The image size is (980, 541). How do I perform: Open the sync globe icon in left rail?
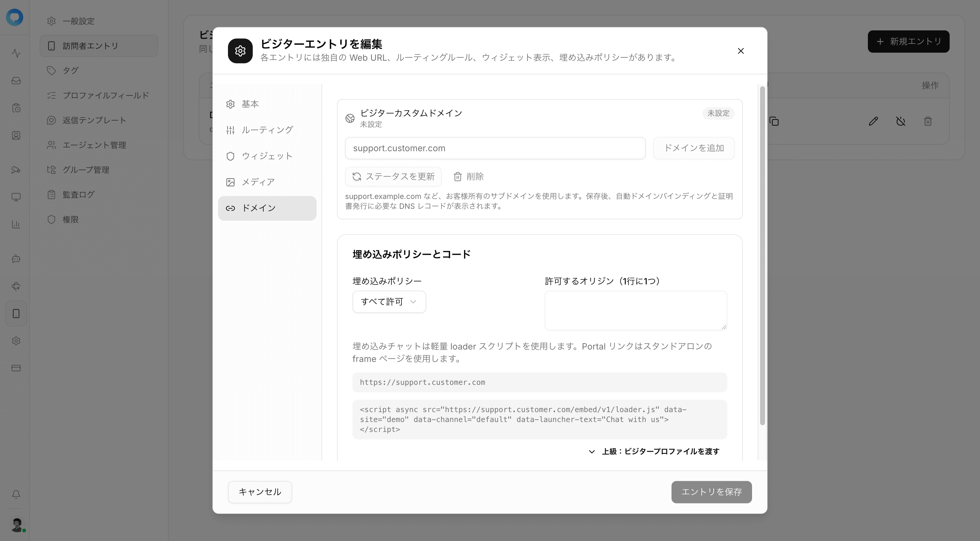tap(16, 286)
